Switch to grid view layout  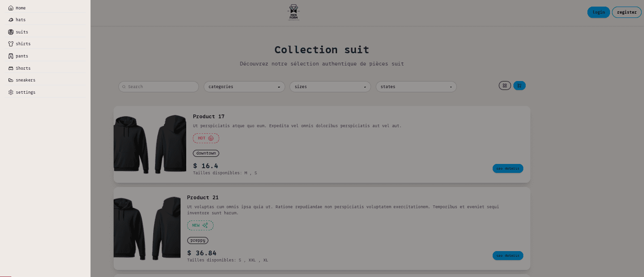505,86
